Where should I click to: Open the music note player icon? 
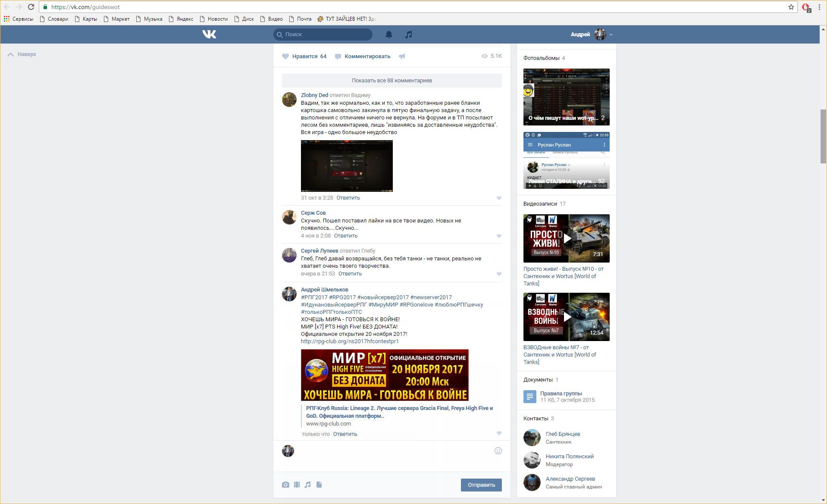point(409,34)
